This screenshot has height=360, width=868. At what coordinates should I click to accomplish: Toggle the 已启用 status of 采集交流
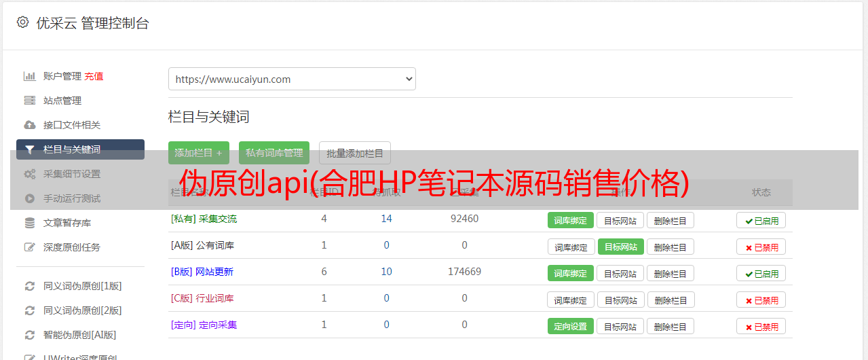(x=761, y=220)
